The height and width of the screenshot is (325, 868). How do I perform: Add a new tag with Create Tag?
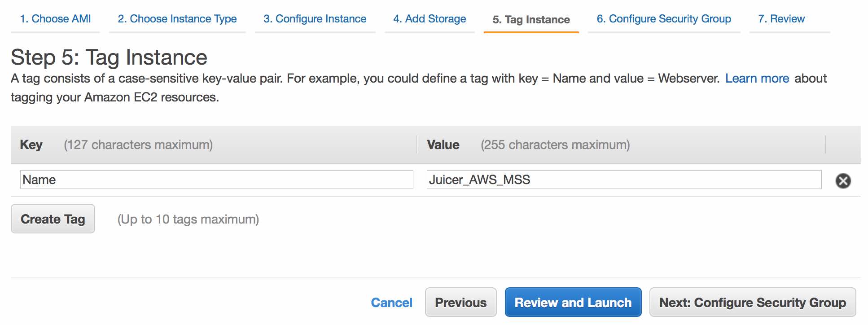[53, 219]
